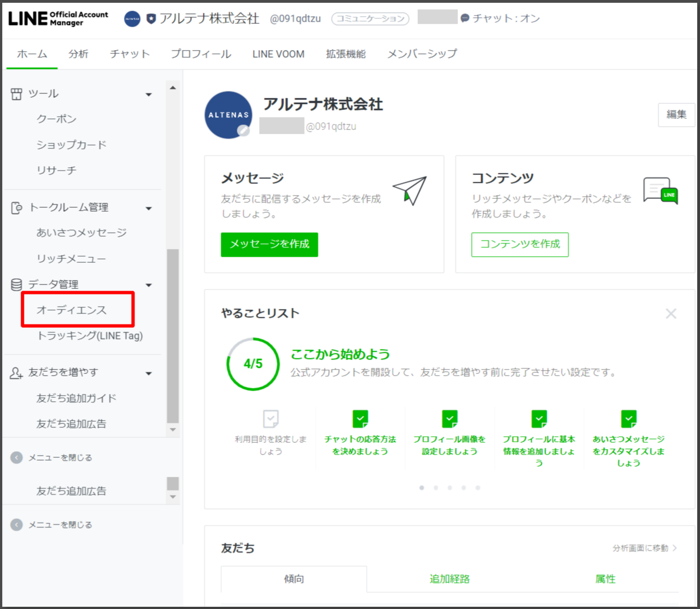Open the 分析 tab
The height and width of the screenshot is (609, 700).
78,54
